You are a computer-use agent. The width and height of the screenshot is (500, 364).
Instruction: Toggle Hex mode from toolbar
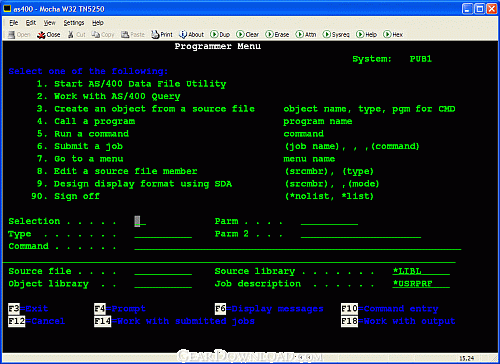pyautogui.click(x=393, y=34)
